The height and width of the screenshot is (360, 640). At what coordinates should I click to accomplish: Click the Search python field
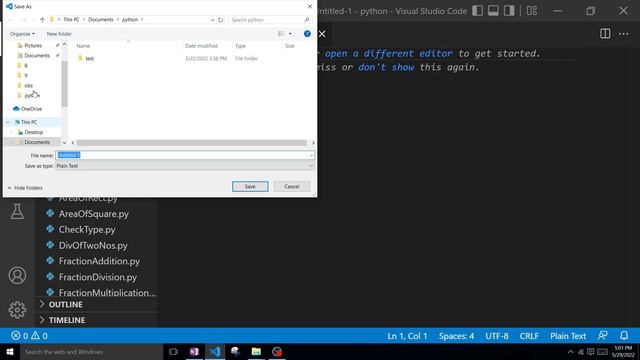coord(269,20)
